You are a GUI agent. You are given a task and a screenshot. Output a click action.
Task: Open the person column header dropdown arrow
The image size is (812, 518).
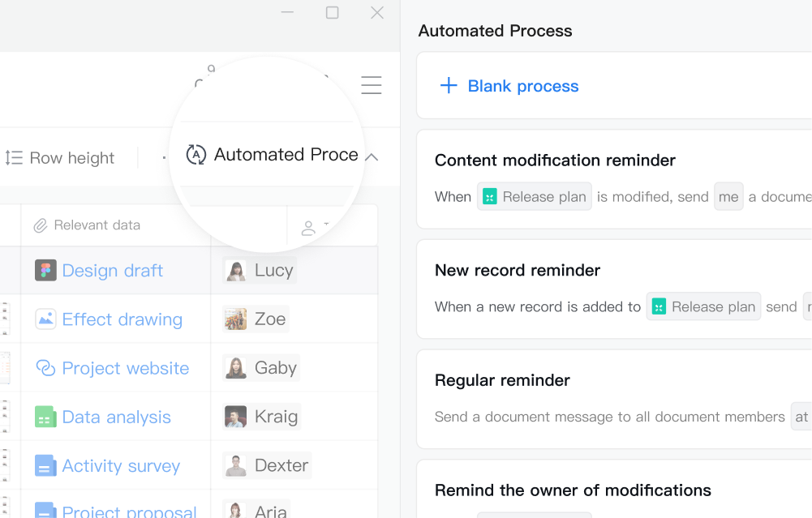coord(326,224)
